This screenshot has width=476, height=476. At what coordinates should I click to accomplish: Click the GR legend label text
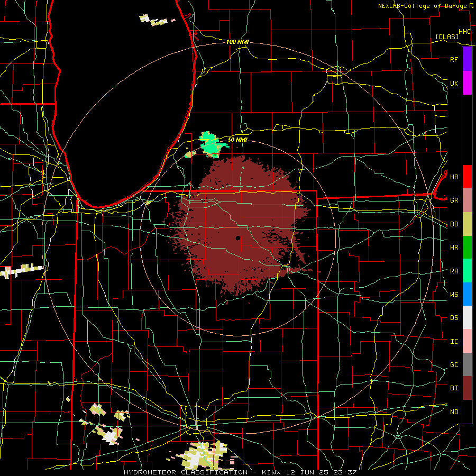click(454, 200)
